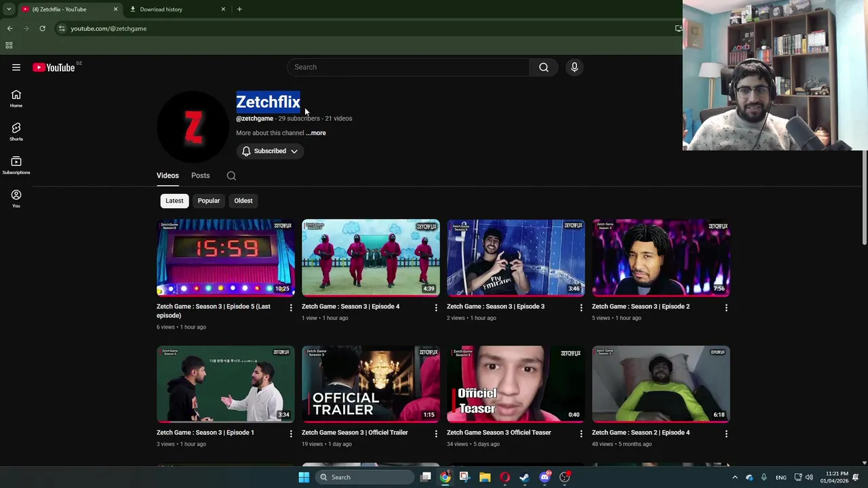The height and width of the screenshot is (488, 868).
Task: Open options menu for Season 3 Episode 2
Action: (726, 308)
